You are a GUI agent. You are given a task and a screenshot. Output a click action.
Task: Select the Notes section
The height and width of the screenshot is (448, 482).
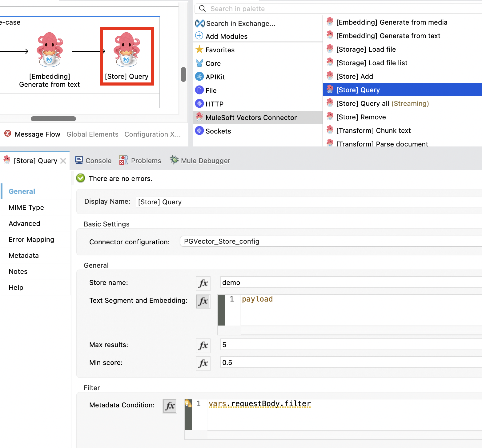pyautogui.click(x=35, y=271)
